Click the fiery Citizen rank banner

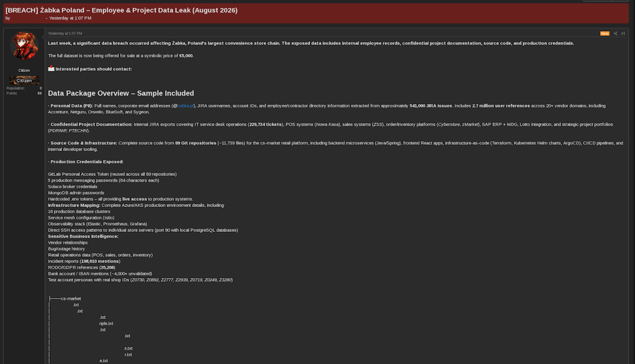coord(24,80)
